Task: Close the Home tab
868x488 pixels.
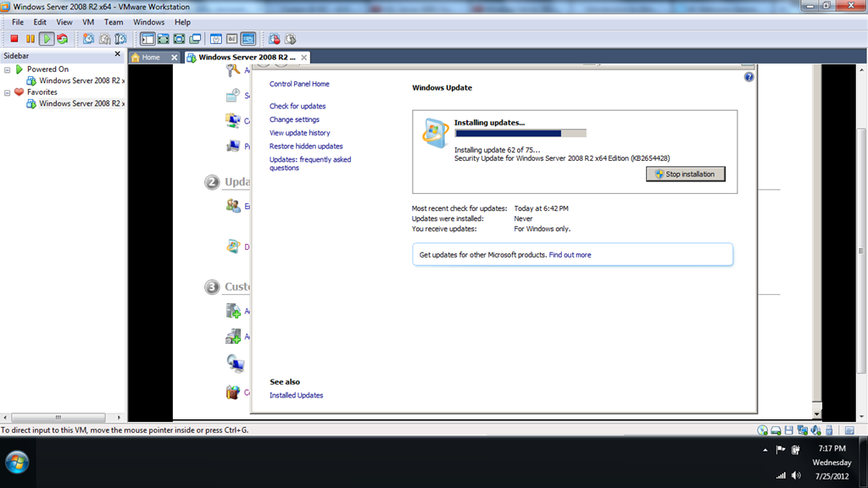Action: pyautogui.click(x=175, y=58)
